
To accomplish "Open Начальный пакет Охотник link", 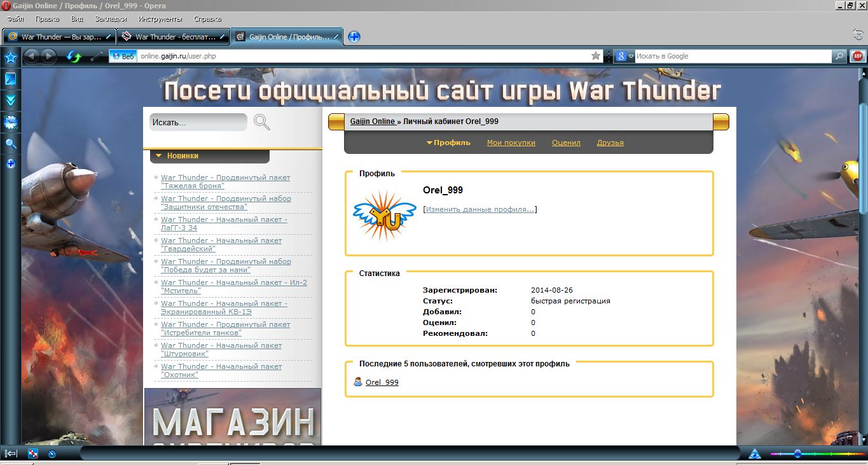I will (221, 371).
